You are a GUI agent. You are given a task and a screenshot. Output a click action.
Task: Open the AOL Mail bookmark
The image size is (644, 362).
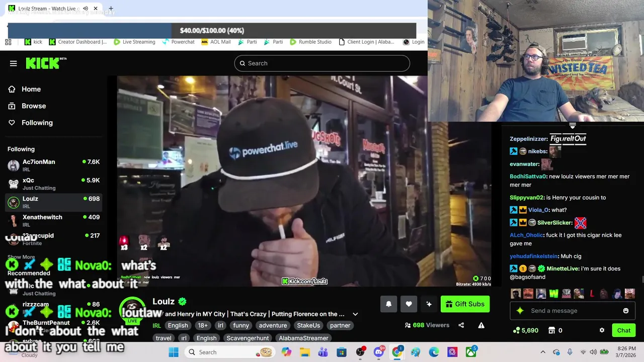point(215,42)
